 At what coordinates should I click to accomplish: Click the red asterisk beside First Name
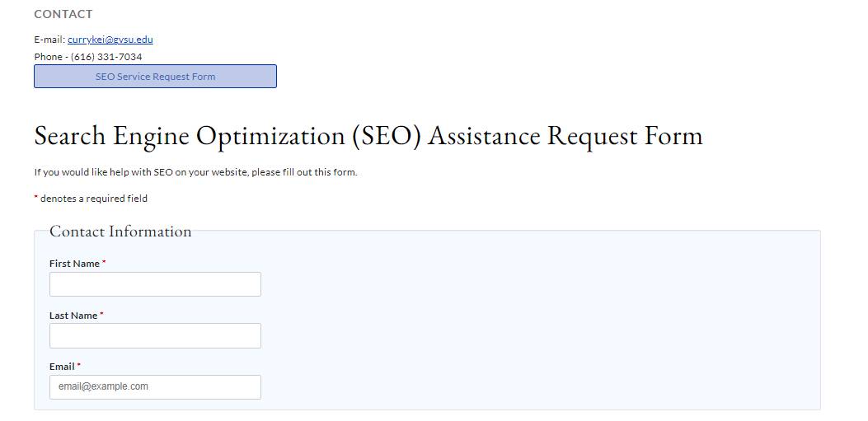[x=104, y=264]
